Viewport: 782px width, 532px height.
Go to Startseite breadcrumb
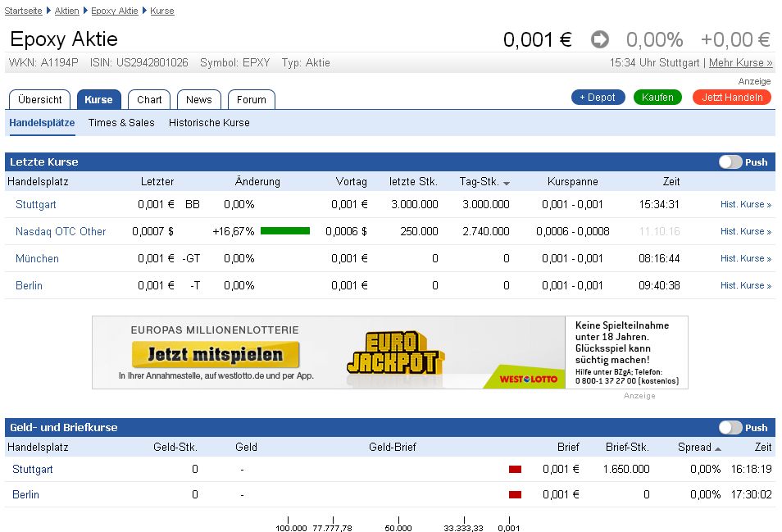[24, 11]
